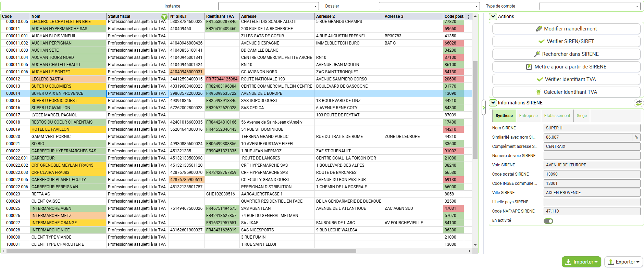Click the horizontal scrollbar right arrow
The width and height of the screenshot is (644, 268).
click(470, 251)
